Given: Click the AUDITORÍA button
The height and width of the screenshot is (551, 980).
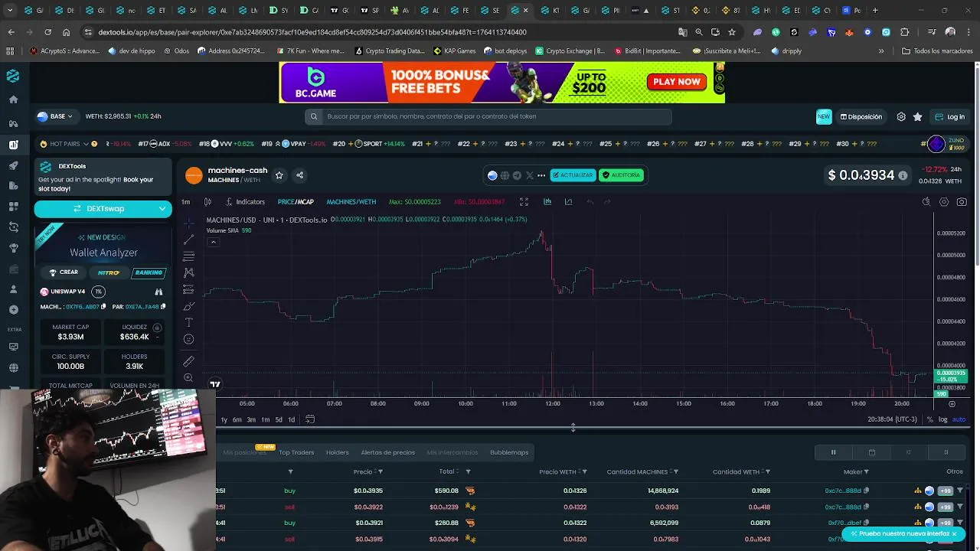Looking at the screenshot, I should [x=621, y=175].
